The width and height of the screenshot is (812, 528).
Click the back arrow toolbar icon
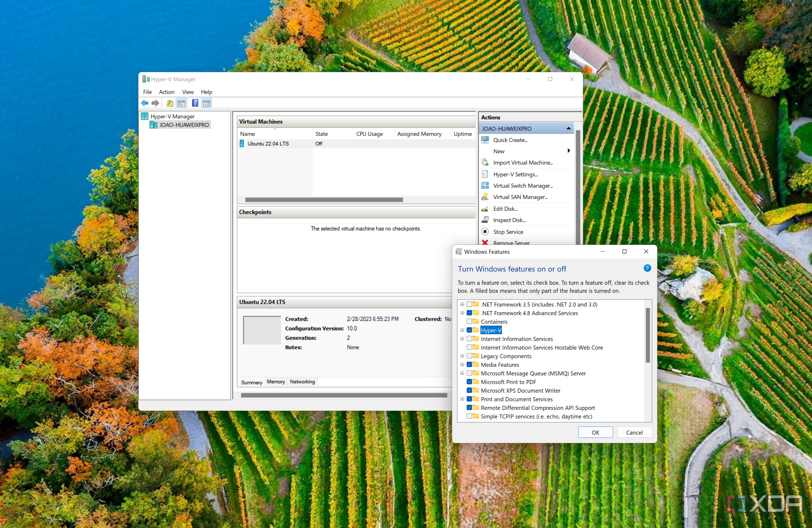pyautogui.click(x=145, y=103)
